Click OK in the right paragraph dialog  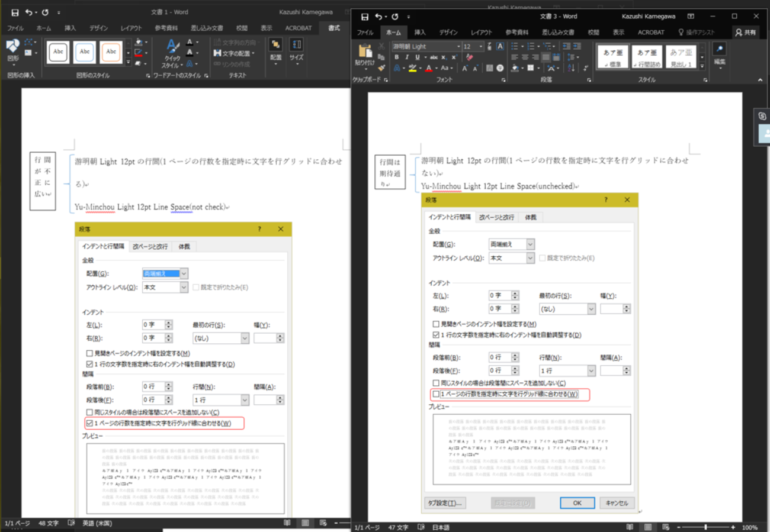(577, 502)
